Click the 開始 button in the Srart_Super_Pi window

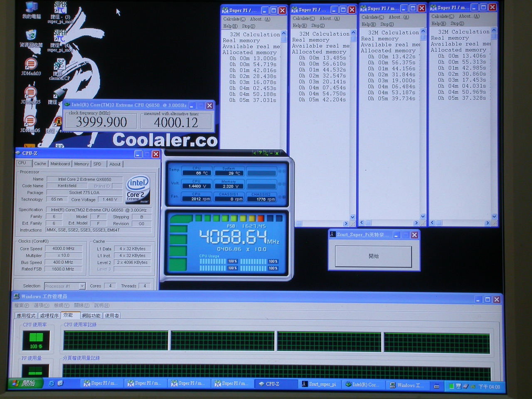[373, 256]
